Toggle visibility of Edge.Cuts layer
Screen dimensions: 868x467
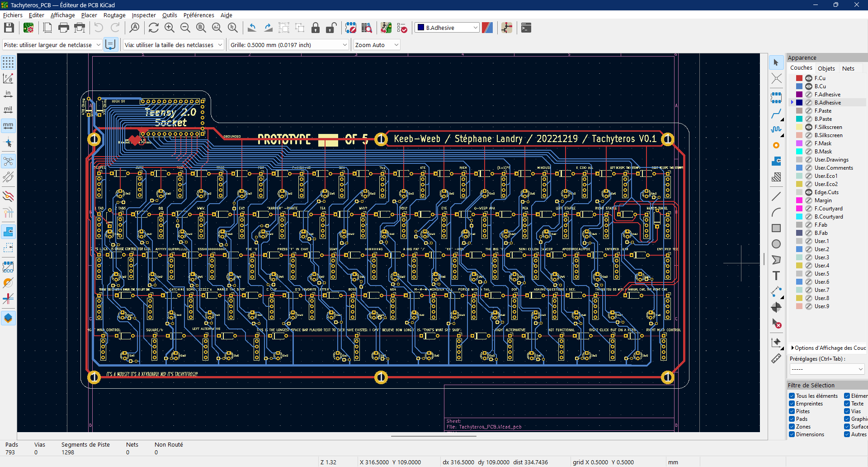[809, 192]
